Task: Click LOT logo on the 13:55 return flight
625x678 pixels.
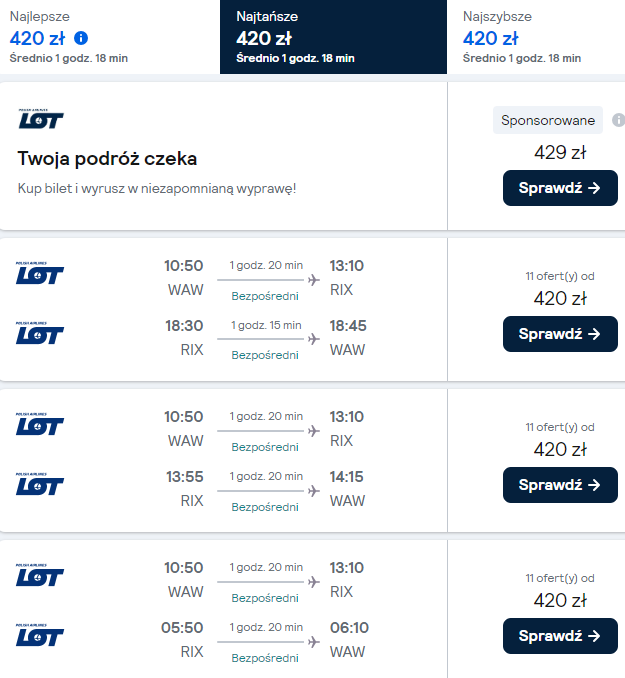Action: (40, 485)
